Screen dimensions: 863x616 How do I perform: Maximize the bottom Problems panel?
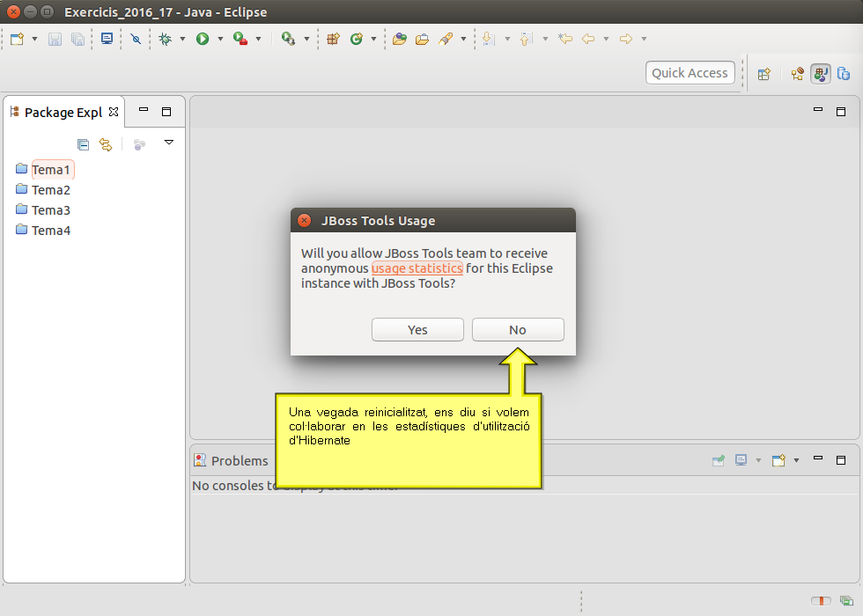[841, 459]
